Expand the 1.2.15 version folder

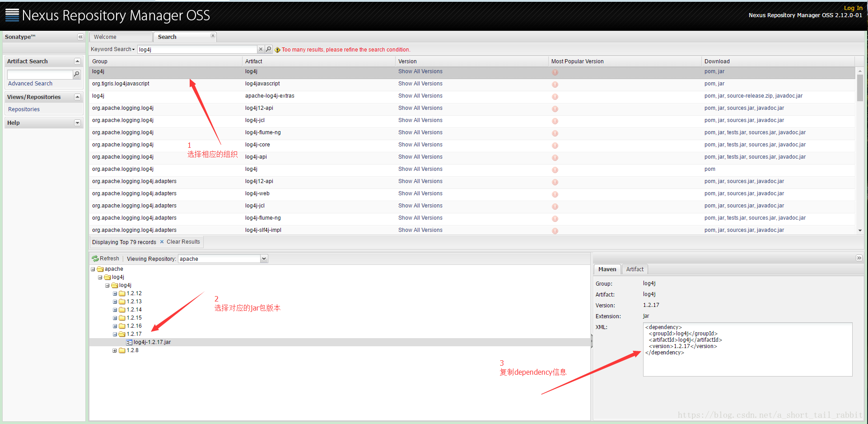[x=115, y=318]
